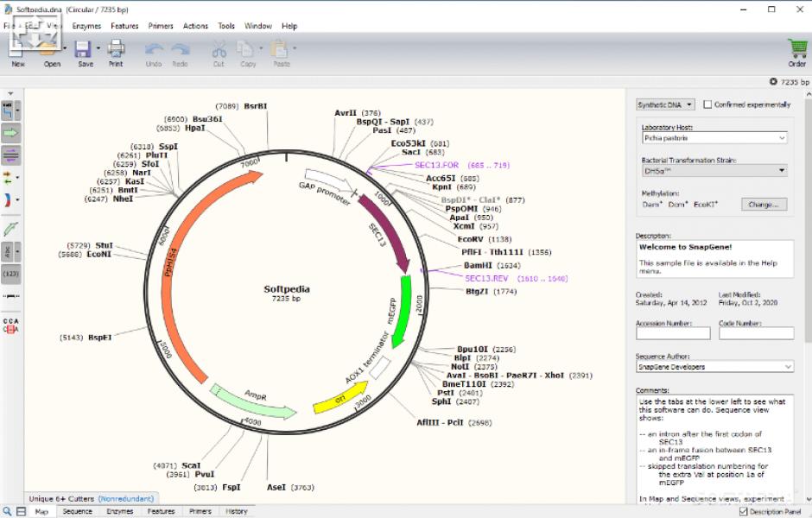Switch to the Enzymes tab at the bottom
812x518 pixels.
pos(119,511)
